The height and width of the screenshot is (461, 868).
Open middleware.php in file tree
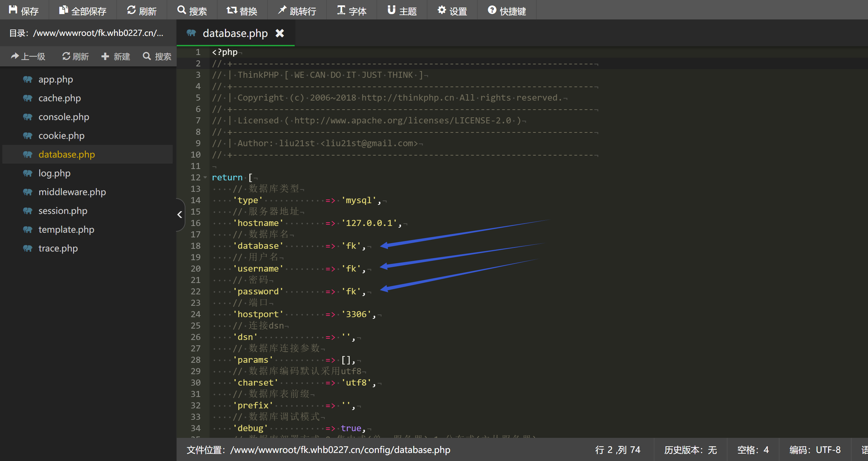(72, 192)
